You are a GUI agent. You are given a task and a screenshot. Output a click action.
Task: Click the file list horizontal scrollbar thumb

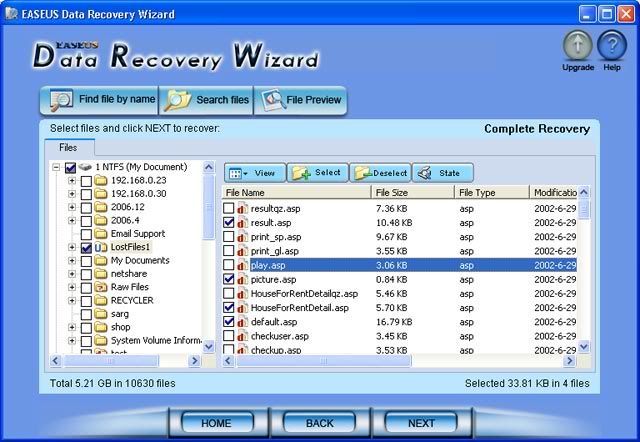tap(323, 361)
